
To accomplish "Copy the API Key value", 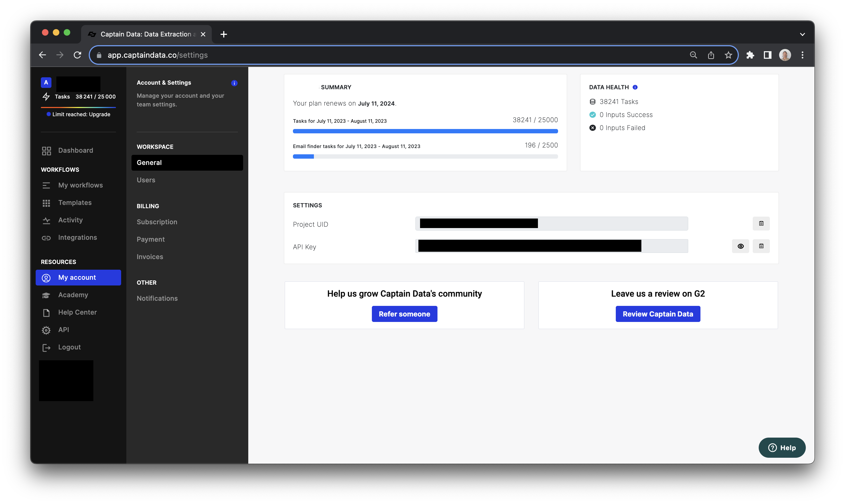I will point(761,246).
